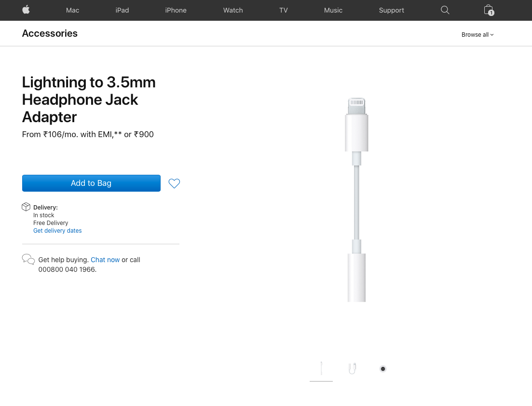Show the headphone jack end thumbnail
The image size is (532, 406).
(383, 369)
